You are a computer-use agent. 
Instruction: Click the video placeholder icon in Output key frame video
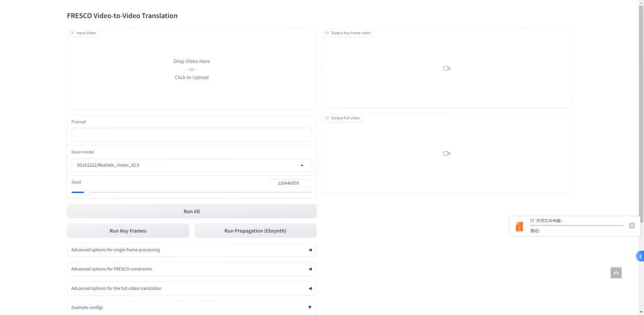coord(446,68)
